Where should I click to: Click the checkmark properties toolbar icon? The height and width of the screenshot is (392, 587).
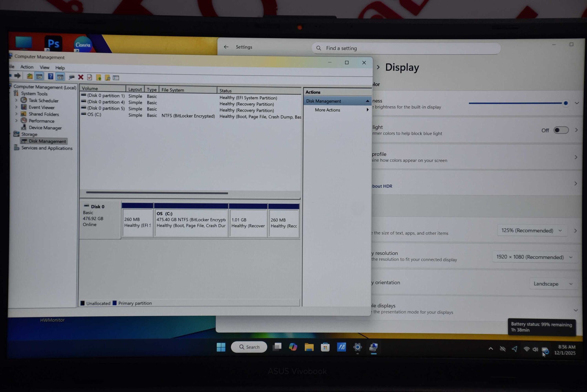tap(90, 77)
